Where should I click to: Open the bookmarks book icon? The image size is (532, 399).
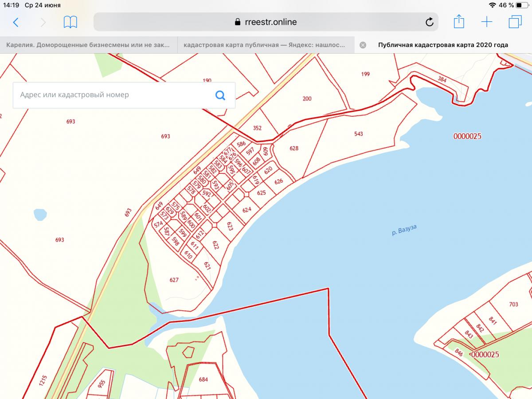70,22
